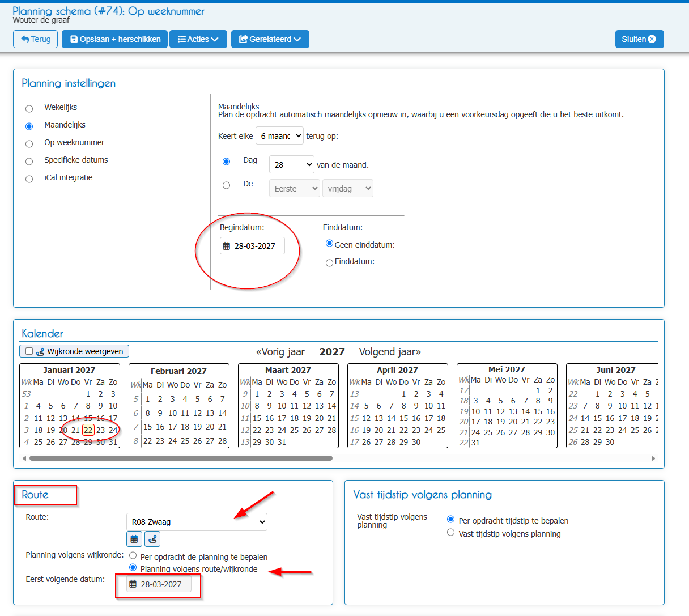Screen dimensions: 689x616
Task: Click the calendar icon in Eerst volgende datum field
Action: [133, 584]
